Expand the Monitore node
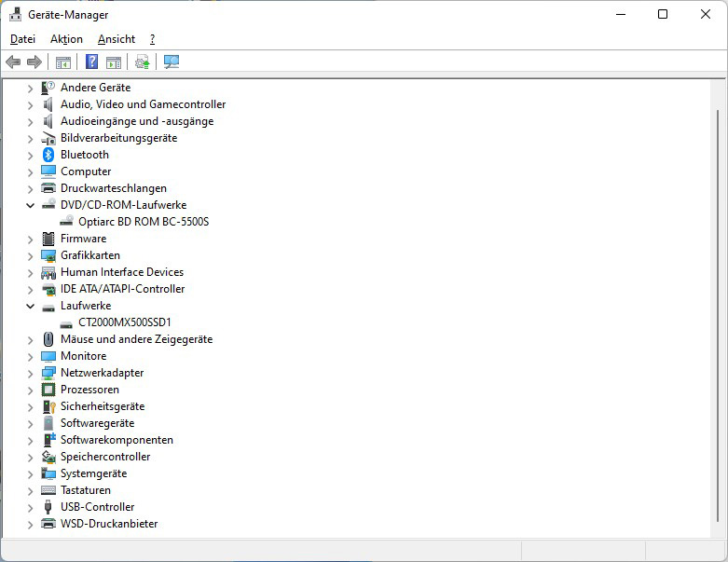This screenshot has height=562, width=728. pos(30,357)
